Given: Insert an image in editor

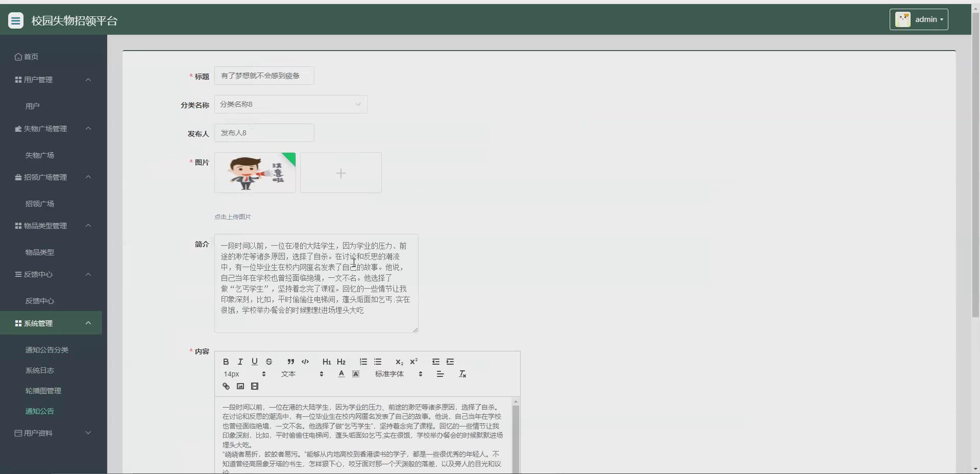Looking at the screenshot, I should (240, 386).
